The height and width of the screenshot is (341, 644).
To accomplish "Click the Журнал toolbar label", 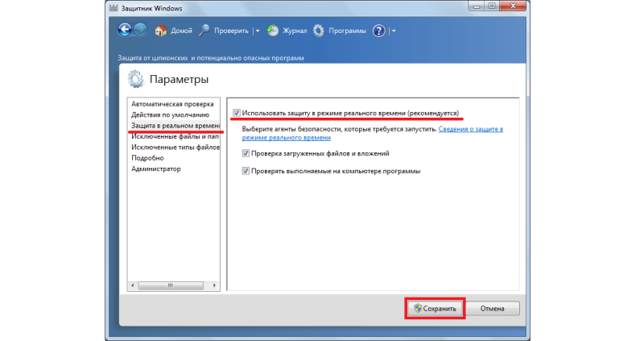I will pyautogui.click(x=295, y=31).
